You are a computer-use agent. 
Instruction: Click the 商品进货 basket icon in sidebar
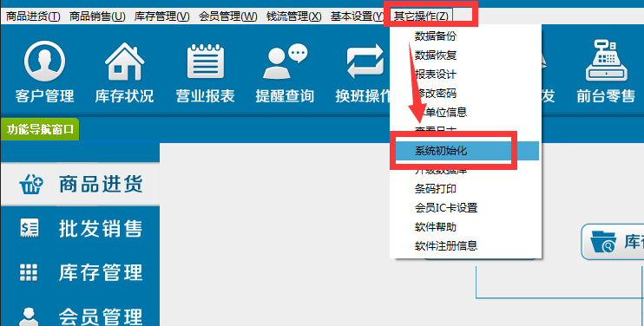pyautogui.click(x=30, y=185)
